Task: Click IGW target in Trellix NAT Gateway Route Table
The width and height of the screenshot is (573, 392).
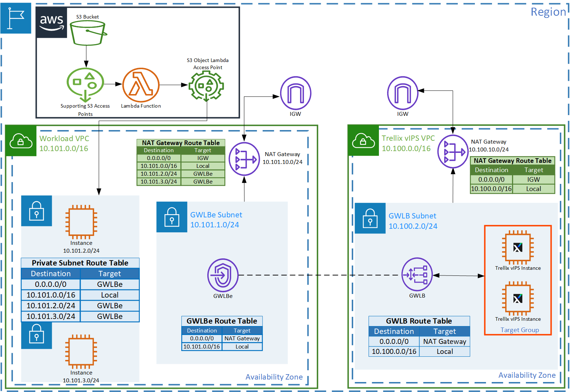Action: click(x=534, y=180)
